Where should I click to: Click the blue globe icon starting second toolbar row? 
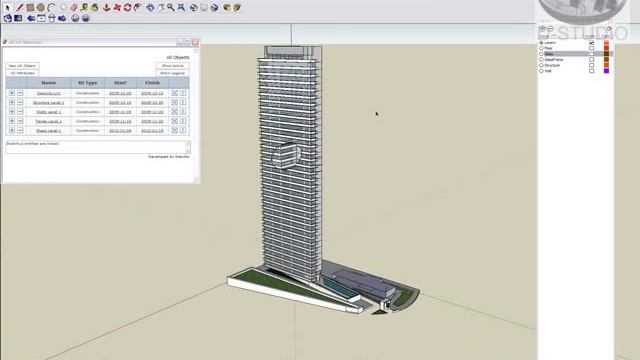(7, 18)
